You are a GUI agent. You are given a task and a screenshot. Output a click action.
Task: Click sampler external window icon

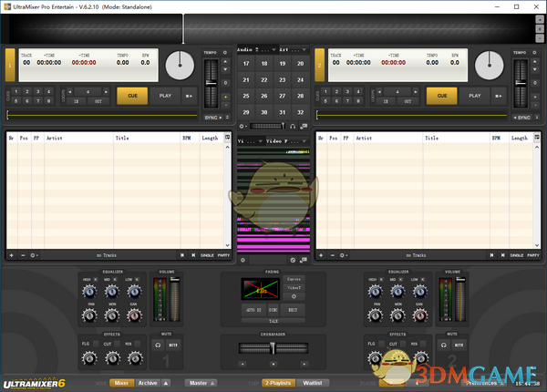304,126
